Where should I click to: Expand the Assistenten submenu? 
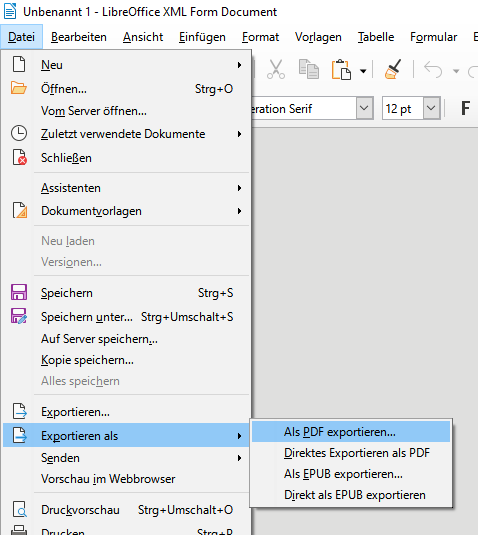click(x=126, y=188)
